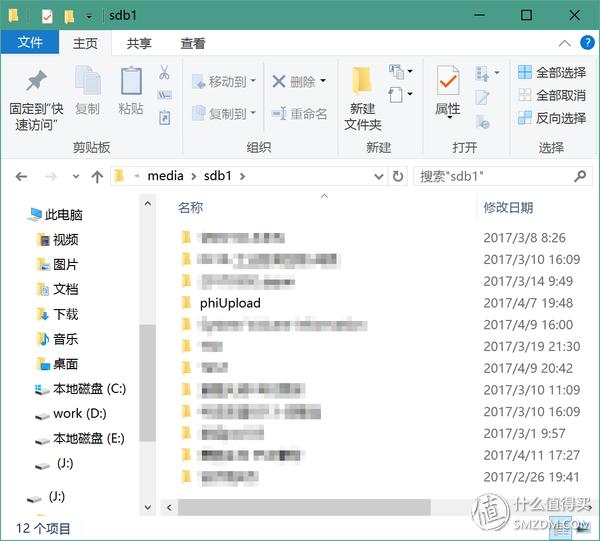
Task: Click the horizontal scrollbar thumb
Action: (x=304, y=507)
